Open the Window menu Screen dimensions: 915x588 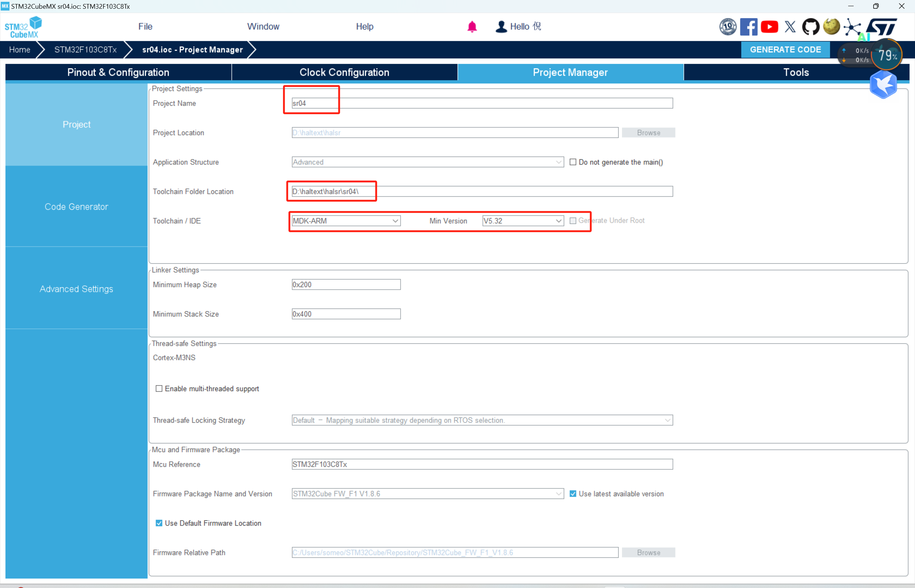263,26
